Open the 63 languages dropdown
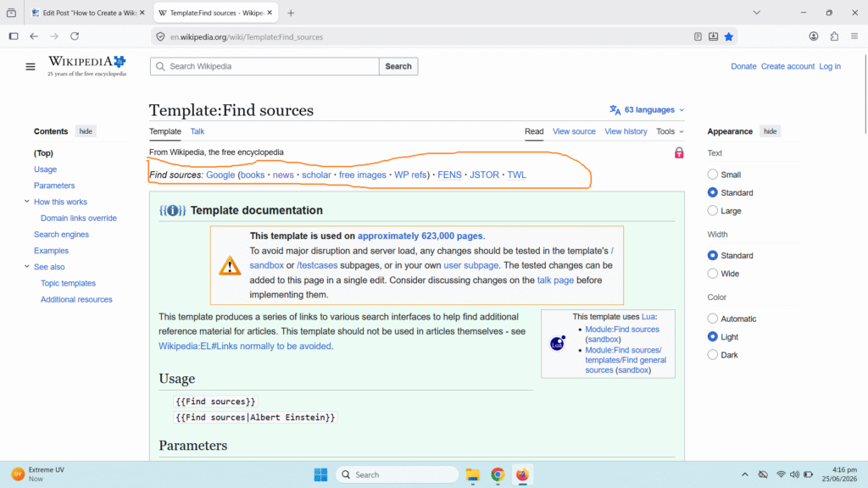The width and height of the screenshot is (868, 488). [647, 109]
